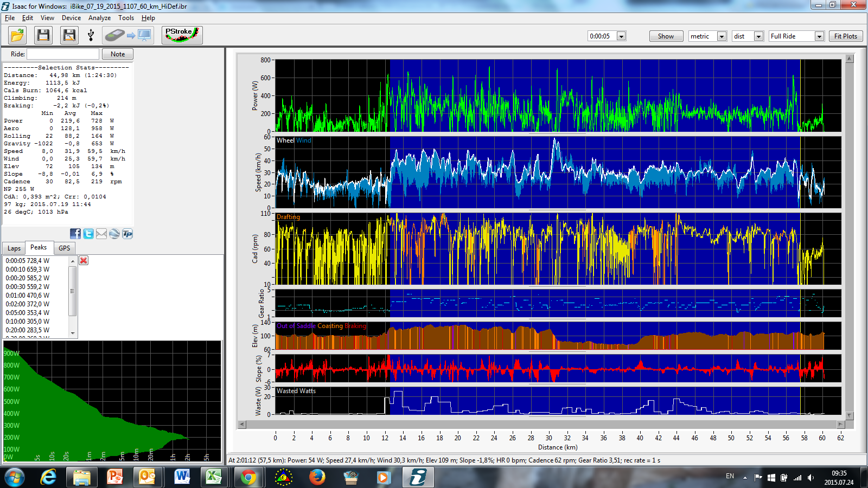Screen dimensions: 868x488
Task: Open the PStroke pedal stroke analysis
Action: pos(182,35)
